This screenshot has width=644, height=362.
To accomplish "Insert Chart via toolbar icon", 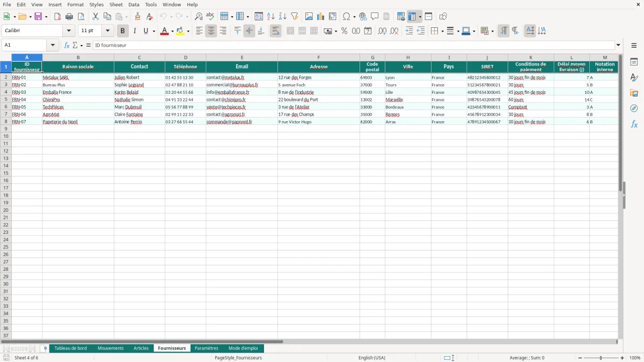I will (321, 17).
